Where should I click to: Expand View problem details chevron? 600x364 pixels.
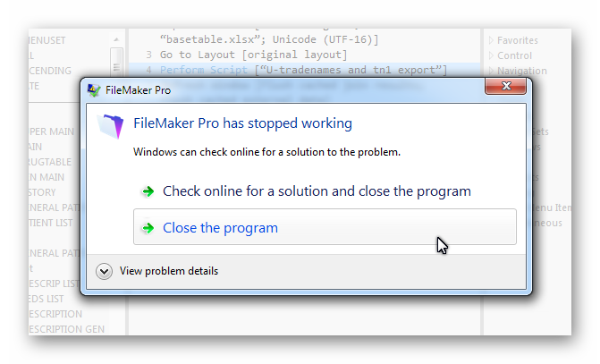click(x=104, y=271)
